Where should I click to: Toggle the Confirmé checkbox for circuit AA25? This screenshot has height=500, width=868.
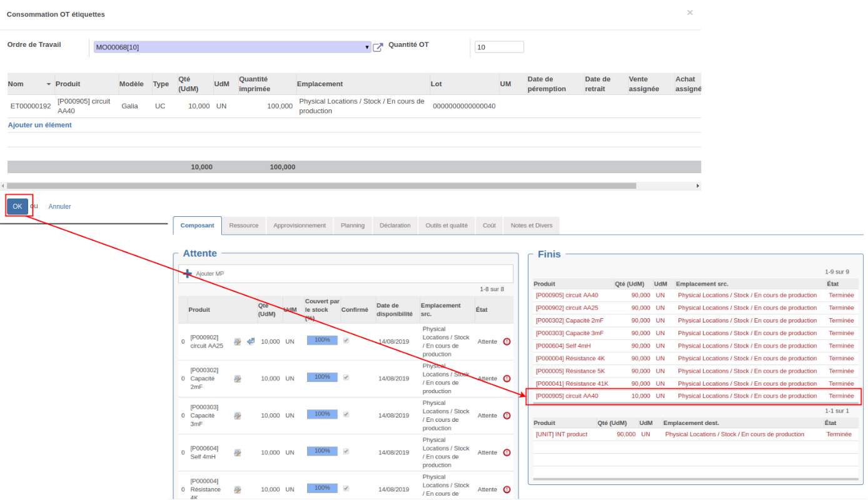tap(346, 341)
